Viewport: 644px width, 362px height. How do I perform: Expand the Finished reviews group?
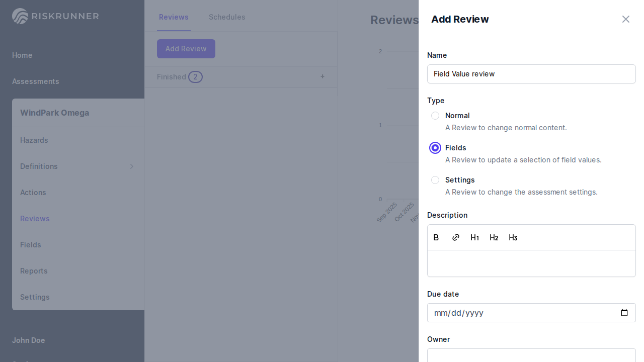[x=322, y=76]
